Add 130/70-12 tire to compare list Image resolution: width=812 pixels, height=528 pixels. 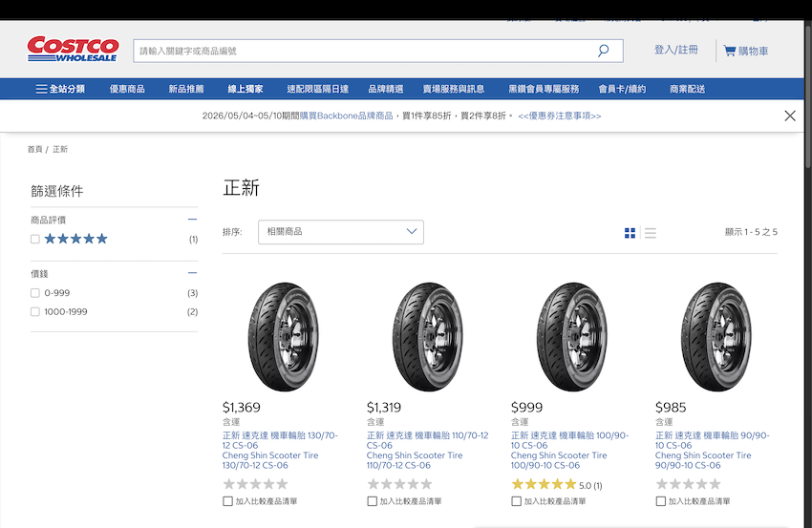228,501
